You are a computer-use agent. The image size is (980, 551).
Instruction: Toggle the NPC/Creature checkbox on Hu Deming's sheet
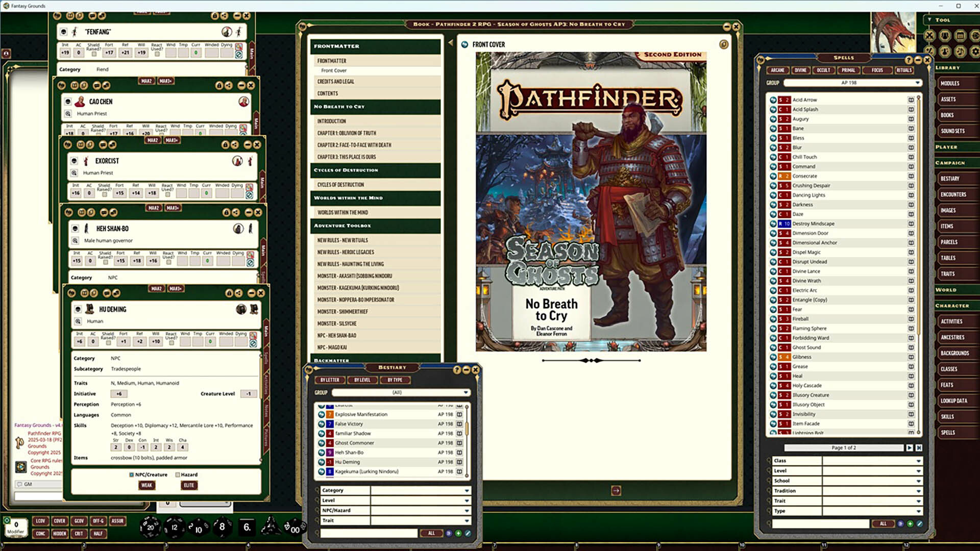click(x=132, y=474)
